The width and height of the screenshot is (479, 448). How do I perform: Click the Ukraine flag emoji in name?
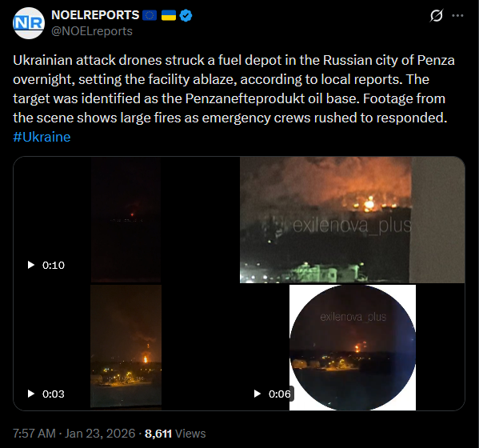point(169,15)
